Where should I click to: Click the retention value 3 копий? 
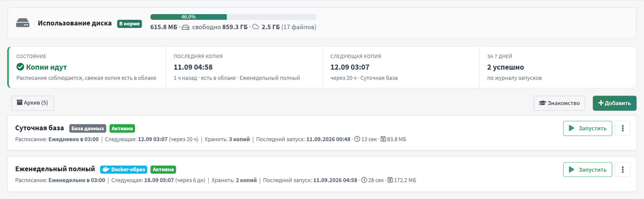point(239,139)
